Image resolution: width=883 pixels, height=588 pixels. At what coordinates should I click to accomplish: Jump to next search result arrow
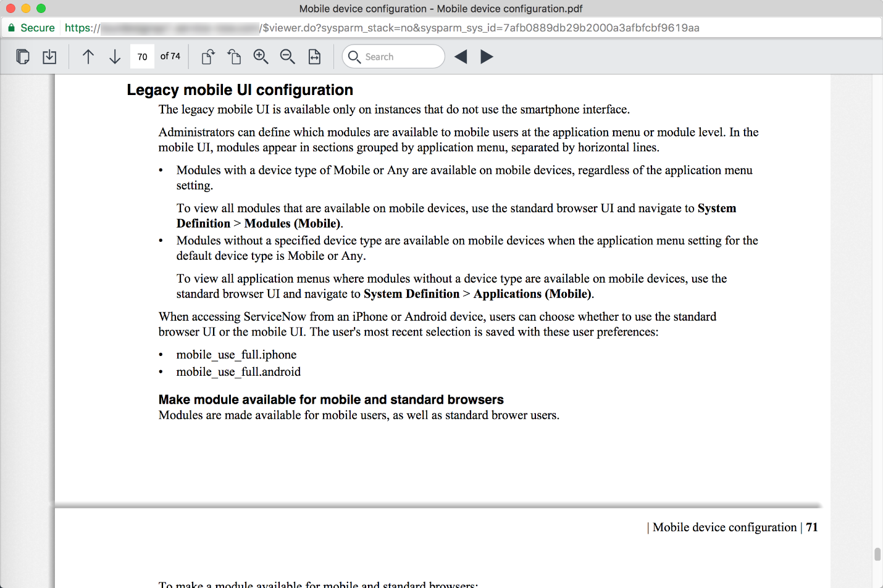(x=487, y=57)
